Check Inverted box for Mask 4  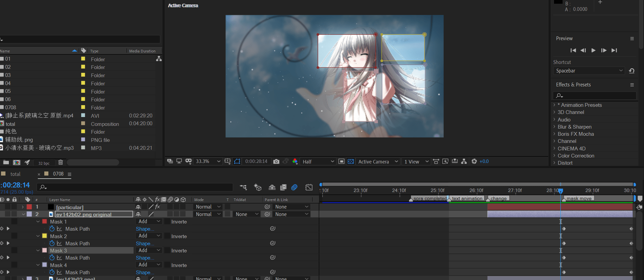coord(167,265)
